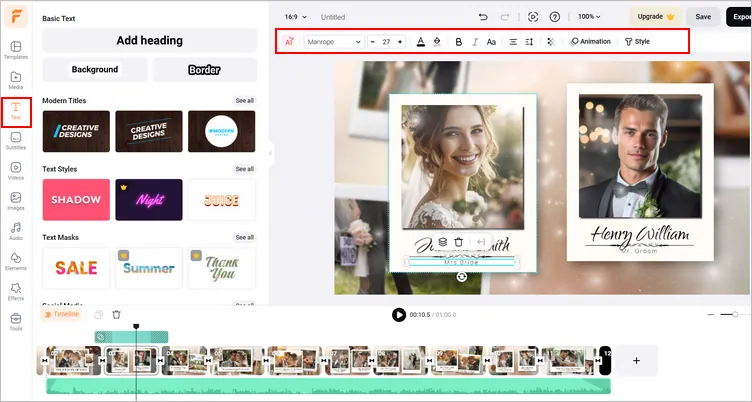Viewport: 752px width, 402px height.
Task: Open line spacing options
Action: pos(529,42)
